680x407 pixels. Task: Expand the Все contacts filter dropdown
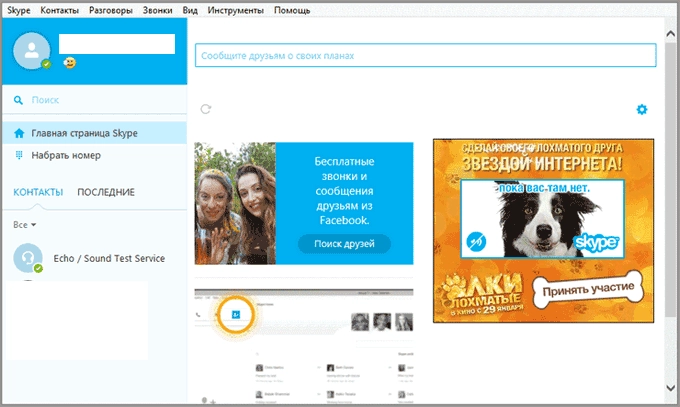tap(24, 224)
